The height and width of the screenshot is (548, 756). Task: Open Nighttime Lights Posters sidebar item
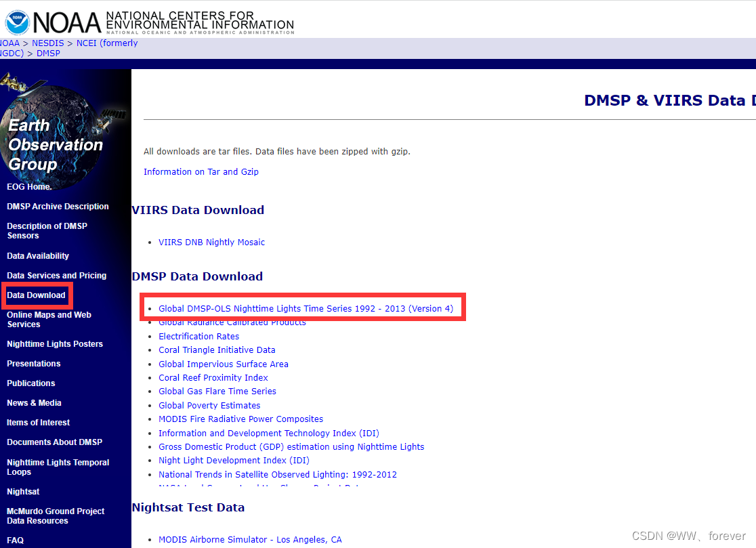pos(54,344)
